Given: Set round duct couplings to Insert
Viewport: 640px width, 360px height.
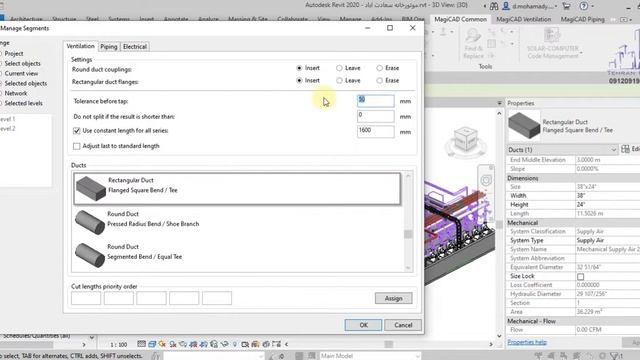Looking at the screenshot, I should [299, 68].
